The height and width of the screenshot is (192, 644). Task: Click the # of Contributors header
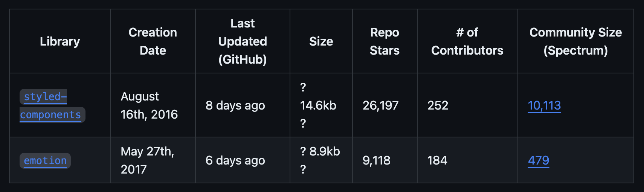click(x=467, y=41)
